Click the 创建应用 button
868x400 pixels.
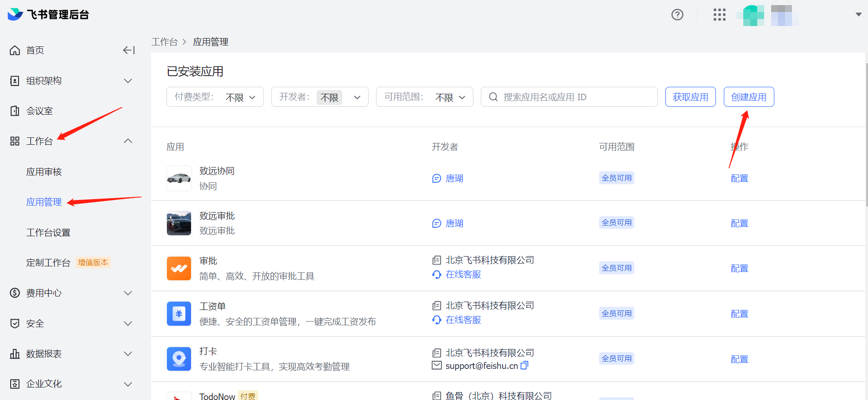pyautogui.click(x=748, y=97)
